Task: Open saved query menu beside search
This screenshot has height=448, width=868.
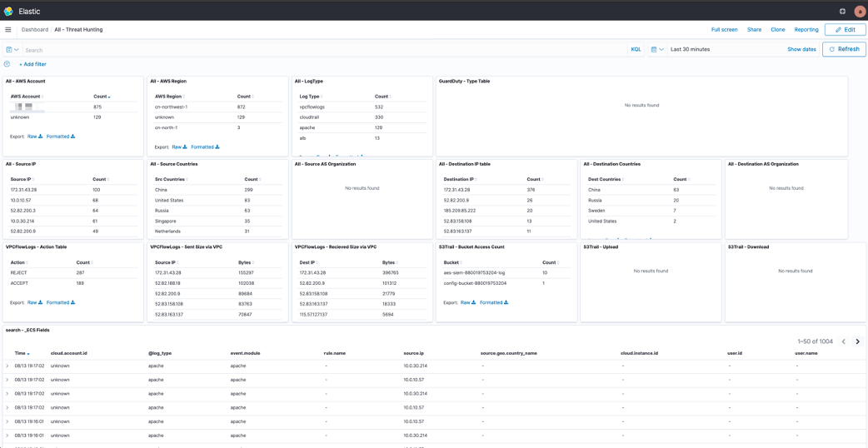Action: point(12,49)
